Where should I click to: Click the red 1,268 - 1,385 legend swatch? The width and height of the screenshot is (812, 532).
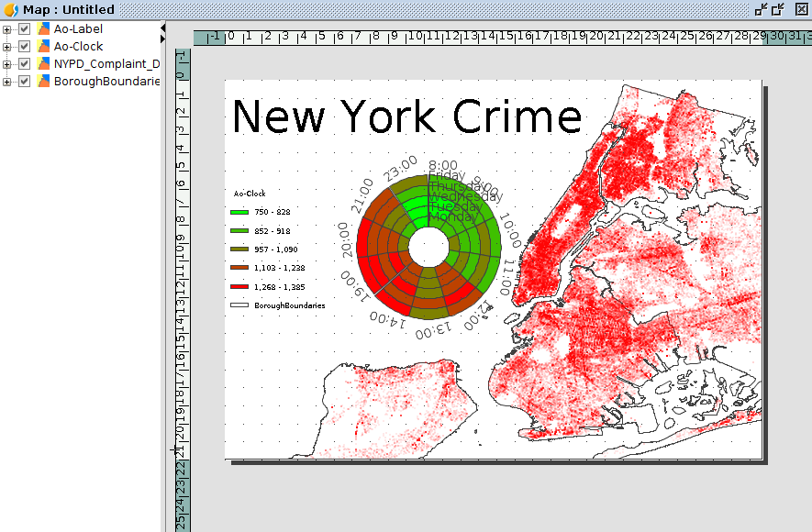(x=239, y=286)
